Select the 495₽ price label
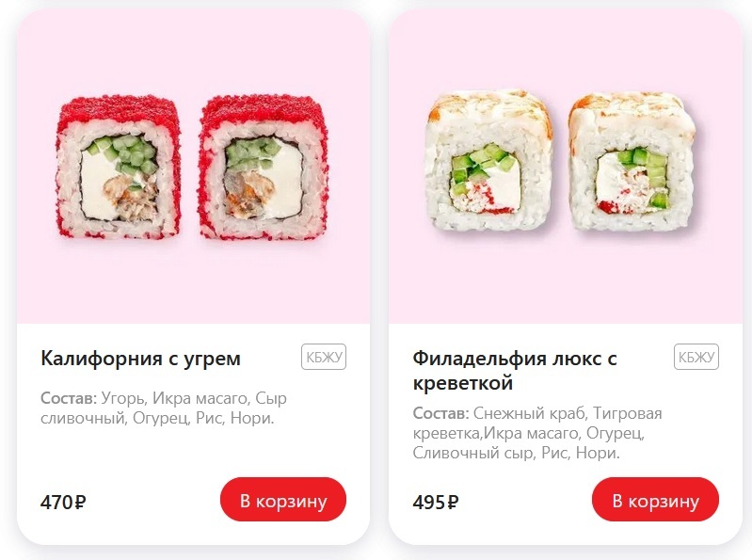 coord(436,502)
